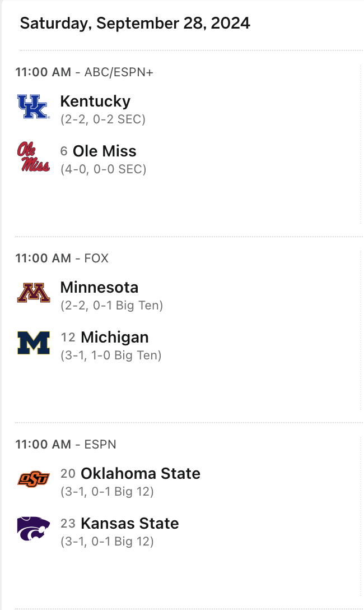
Task: Open the Minnesota team link
Action: (x=100, y=288)
